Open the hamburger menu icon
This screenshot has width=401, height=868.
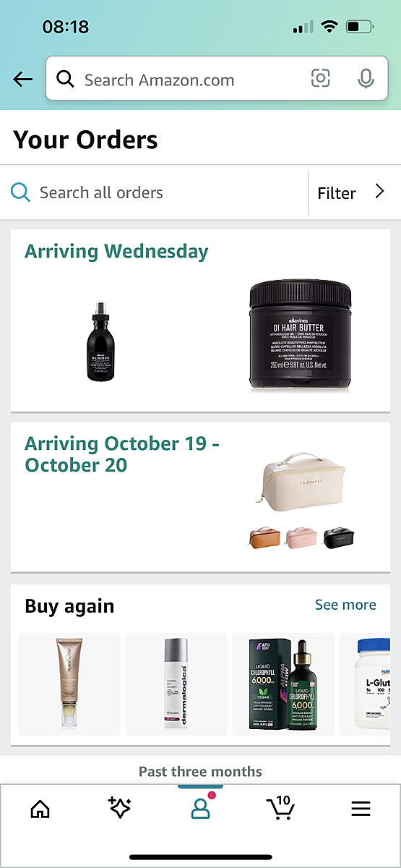click(361, 809)
